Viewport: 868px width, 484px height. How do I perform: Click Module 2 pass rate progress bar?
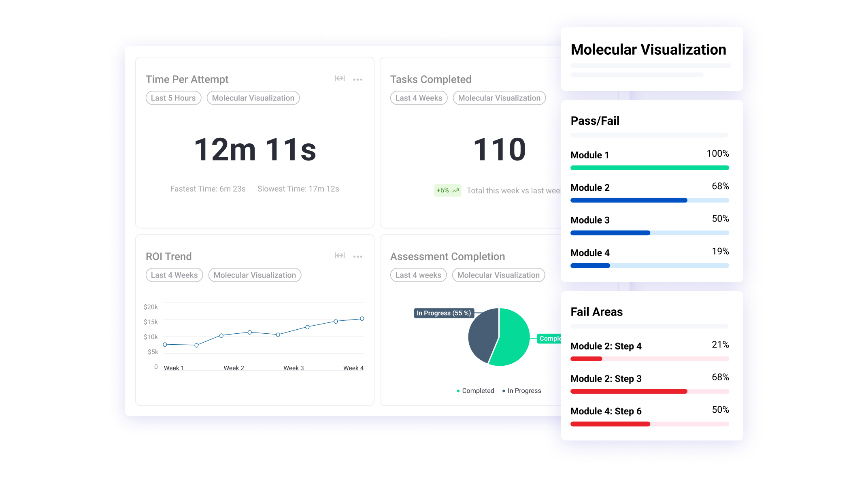tap(649, 200)
